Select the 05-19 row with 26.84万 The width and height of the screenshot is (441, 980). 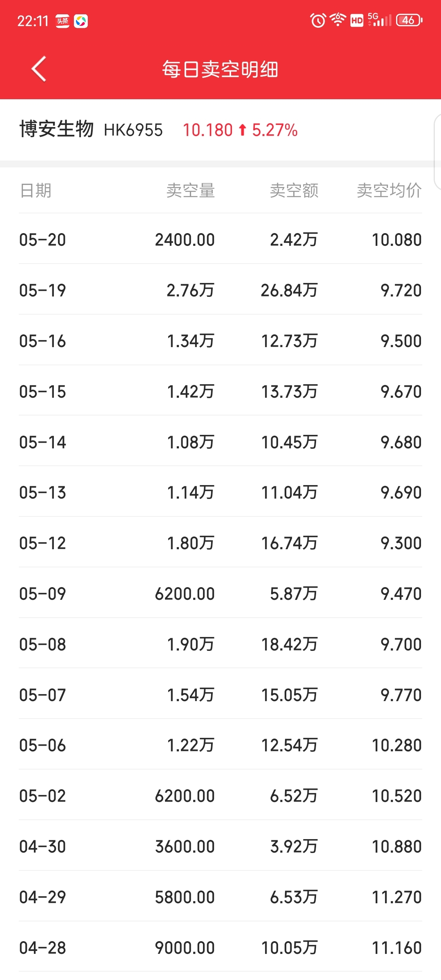[220, 290]
